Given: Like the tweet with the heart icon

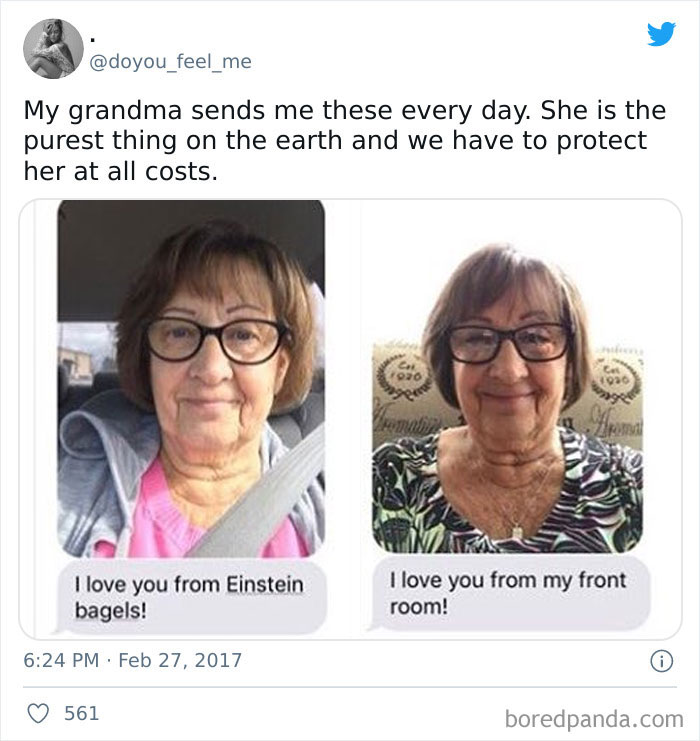Looking at the screenshot, I should (x=36, y=713).
